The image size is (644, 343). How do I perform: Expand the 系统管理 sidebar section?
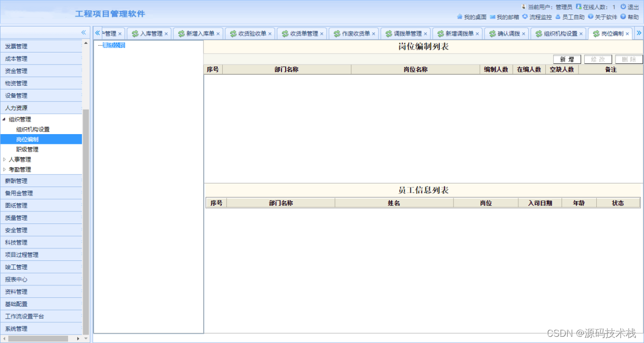tap(41, 329)
